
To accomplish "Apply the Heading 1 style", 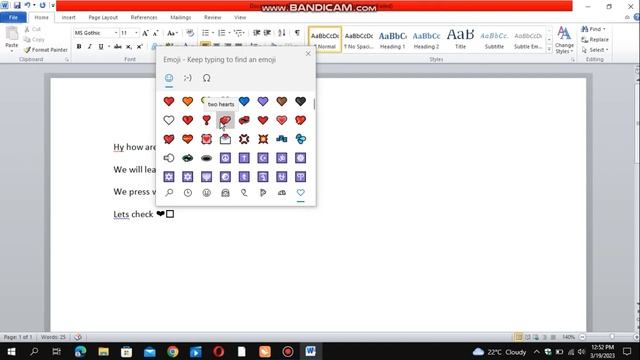I will pos(392,40).
